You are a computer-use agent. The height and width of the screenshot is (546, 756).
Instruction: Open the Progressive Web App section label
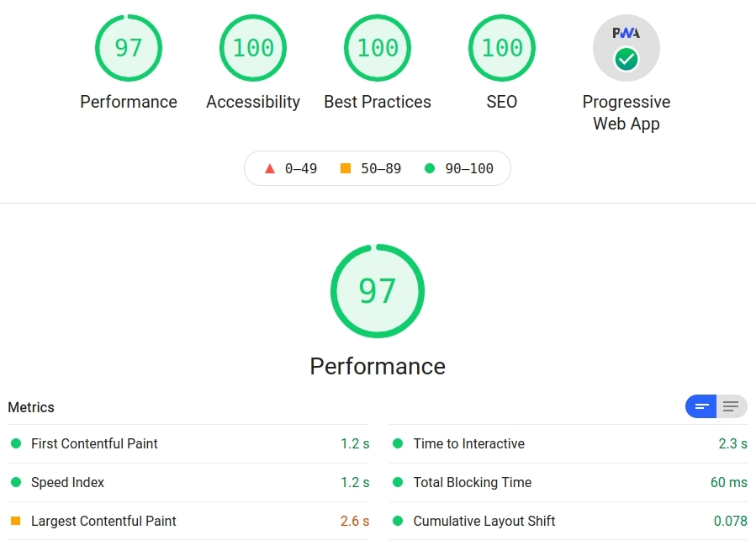626,113
